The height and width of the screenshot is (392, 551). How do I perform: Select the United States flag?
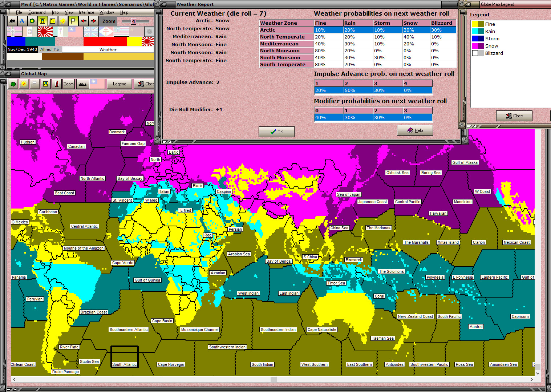121,32
